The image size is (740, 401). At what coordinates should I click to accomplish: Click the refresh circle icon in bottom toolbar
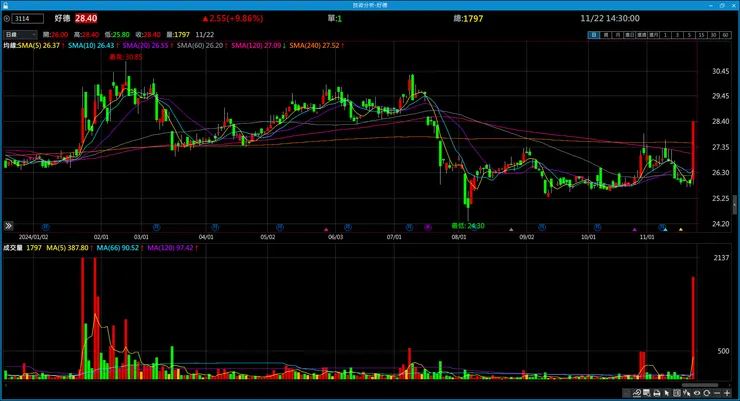click(706, 393)
